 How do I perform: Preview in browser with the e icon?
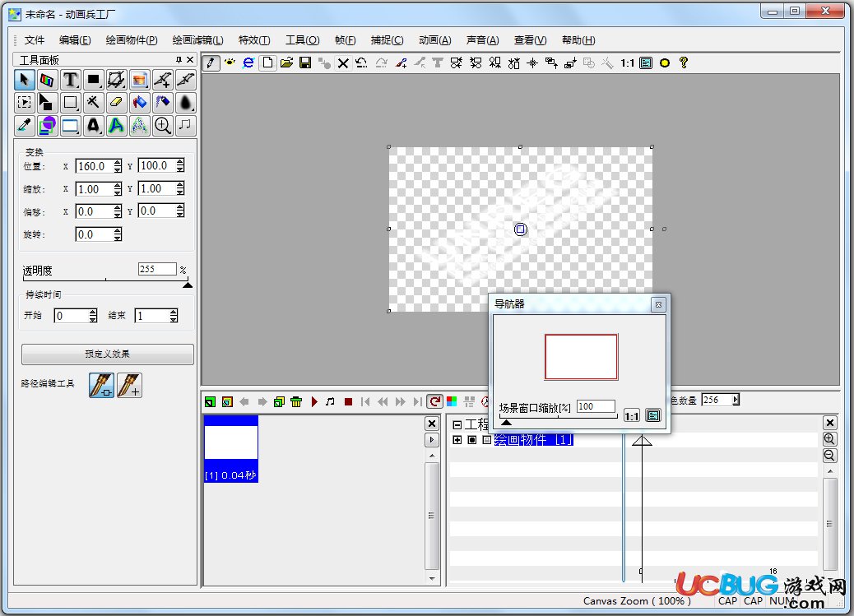248,63
